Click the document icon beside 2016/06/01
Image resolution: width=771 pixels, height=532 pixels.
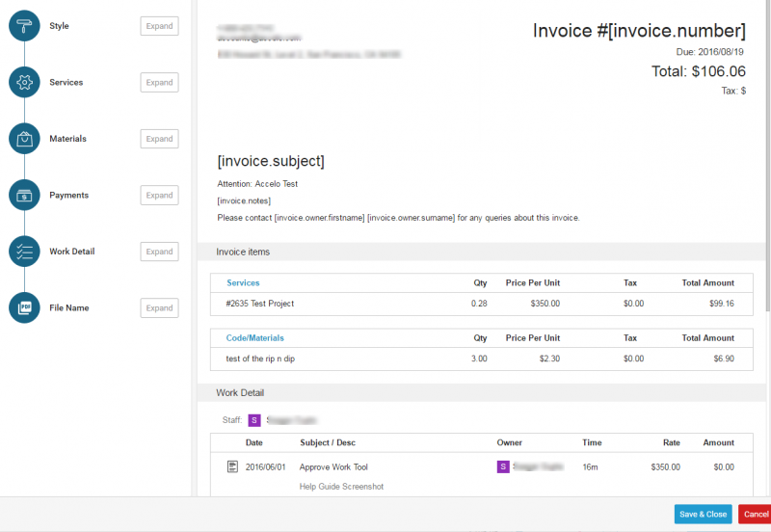[x=232, y=466]
